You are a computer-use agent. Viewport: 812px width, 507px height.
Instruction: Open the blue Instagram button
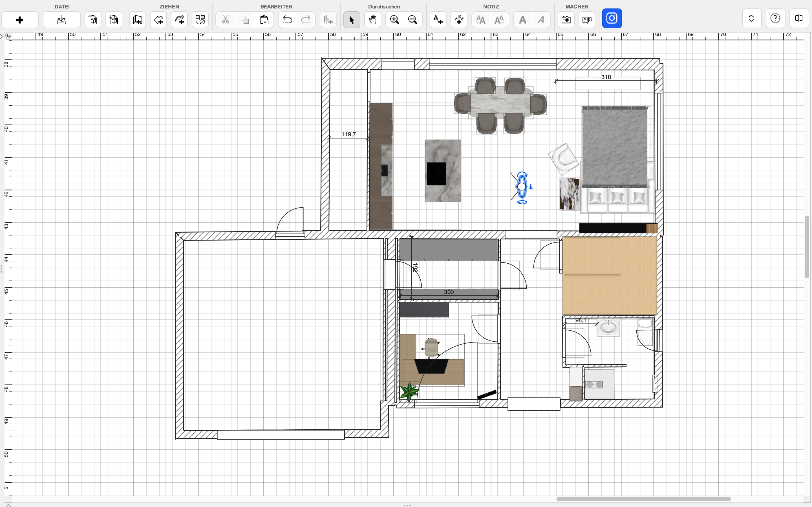612,18
